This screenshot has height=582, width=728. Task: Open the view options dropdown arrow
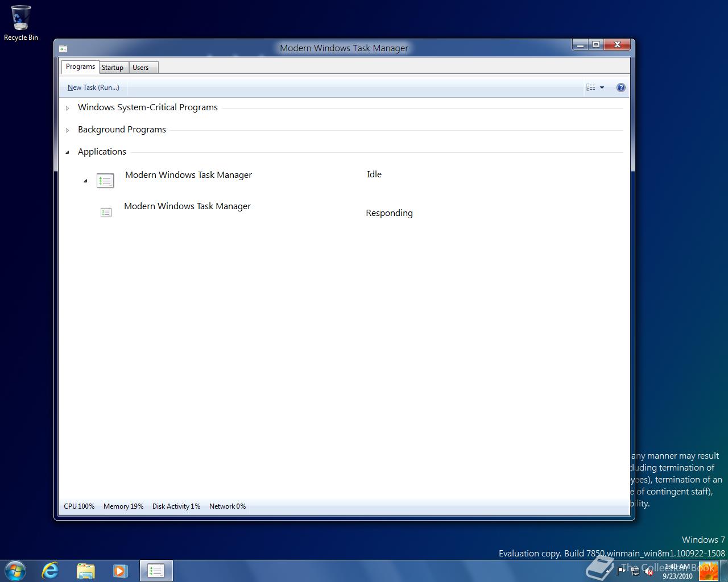click(x=602, y=88)
